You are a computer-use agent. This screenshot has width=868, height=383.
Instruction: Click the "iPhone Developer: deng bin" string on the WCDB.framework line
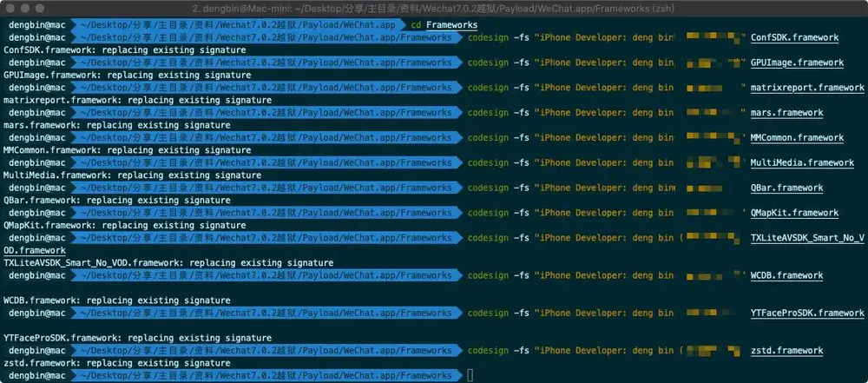tap(604, 275)
